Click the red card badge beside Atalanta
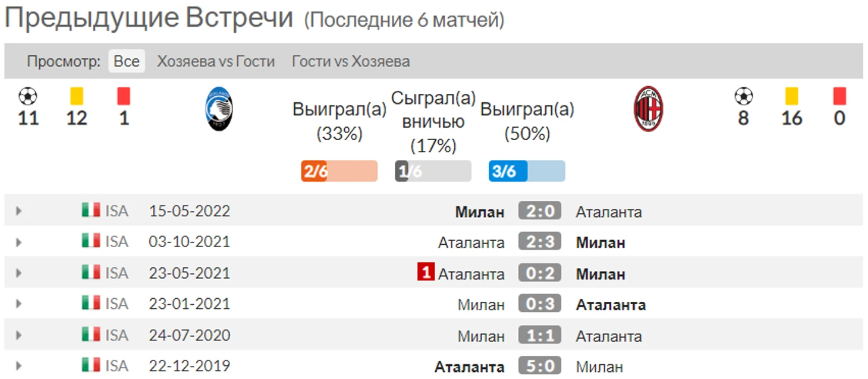The width and height of the screenshot is (868, 379). pos(426,273)
